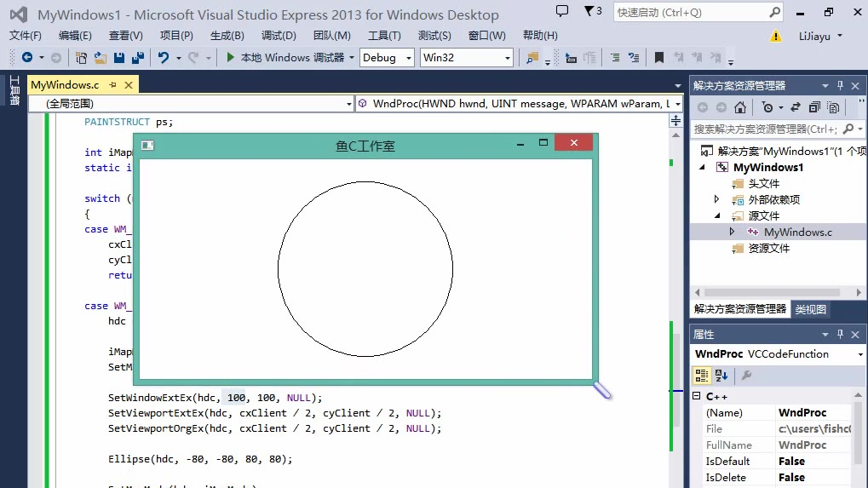Pin the MyWindows.c tab
This screenshot has width=868, height=488.
[x=112, y=84]
